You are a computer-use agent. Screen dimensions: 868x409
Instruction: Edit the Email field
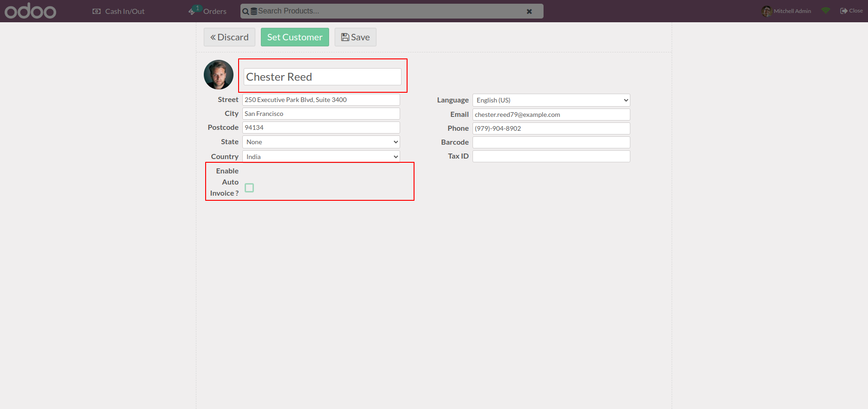tap(551, 115)
